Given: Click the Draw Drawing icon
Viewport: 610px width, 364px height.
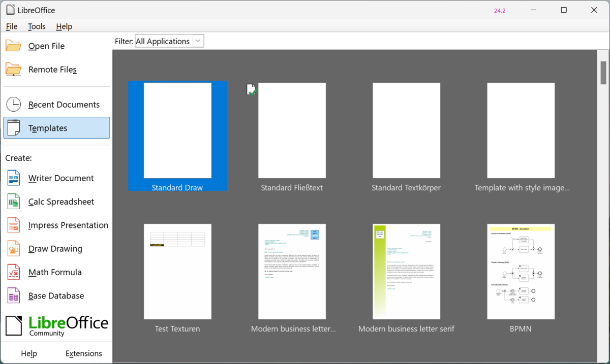Looking at the screenshot, I should click(13, 249).
